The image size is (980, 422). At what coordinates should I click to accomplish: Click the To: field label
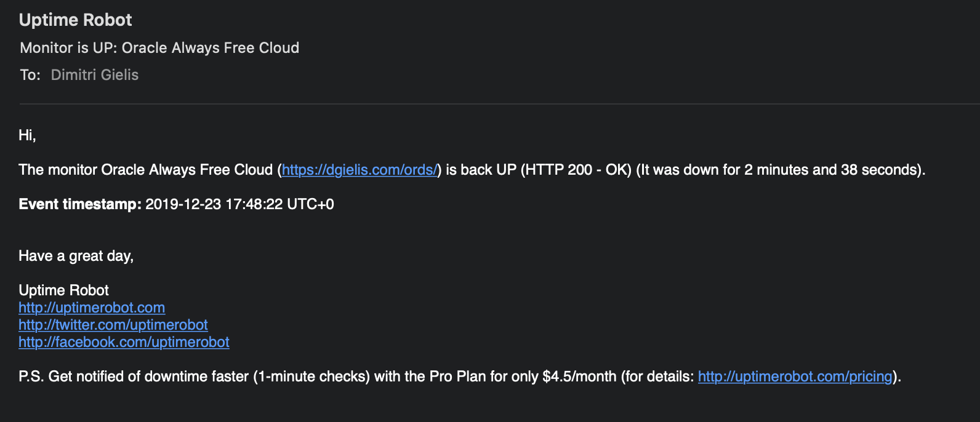pos(30,75)
